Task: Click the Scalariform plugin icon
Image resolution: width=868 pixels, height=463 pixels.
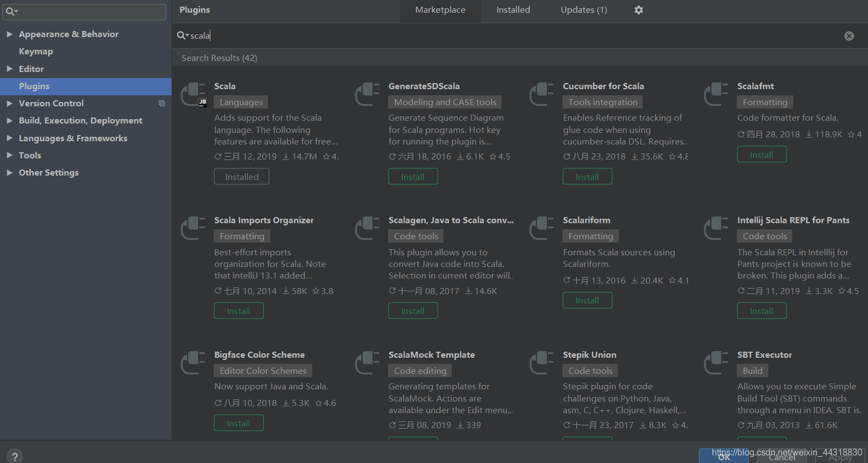Action: pyautogui.click(x=542, y=228)
